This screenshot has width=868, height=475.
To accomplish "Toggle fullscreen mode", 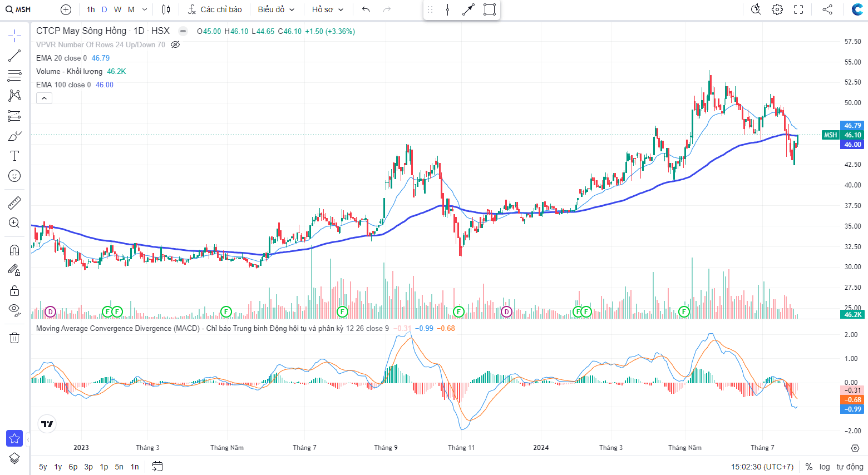I will (x=798, y=9).
